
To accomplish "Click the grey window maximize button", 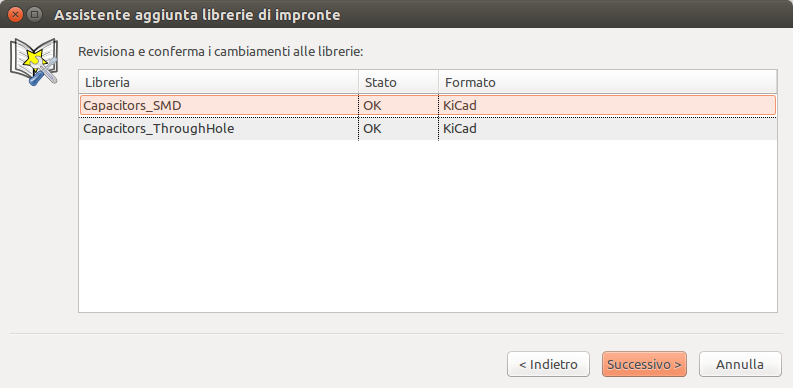I will click(x=34, y=14).
